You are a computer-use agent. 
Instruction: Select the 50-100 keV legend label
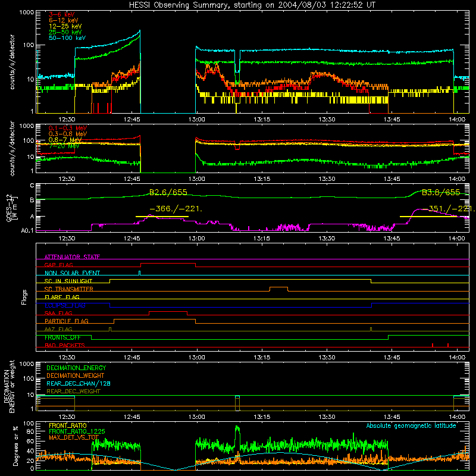(x=67, y=38)
